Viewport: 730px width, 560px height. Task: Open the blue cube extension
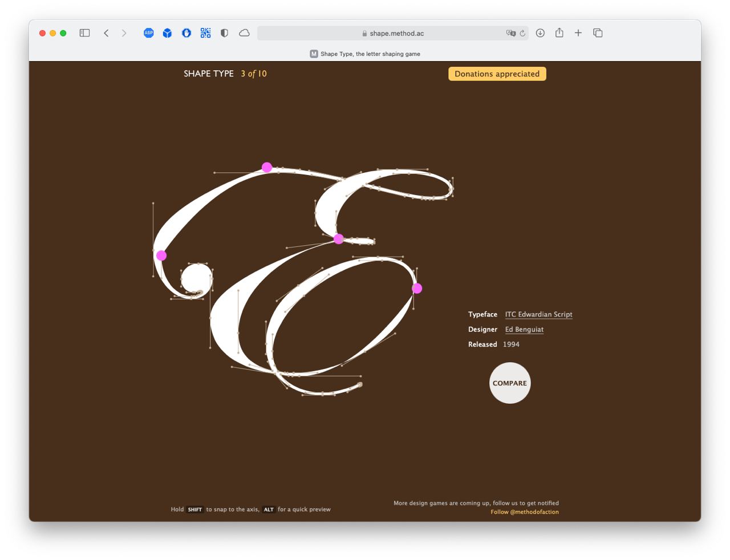(167, 33)
